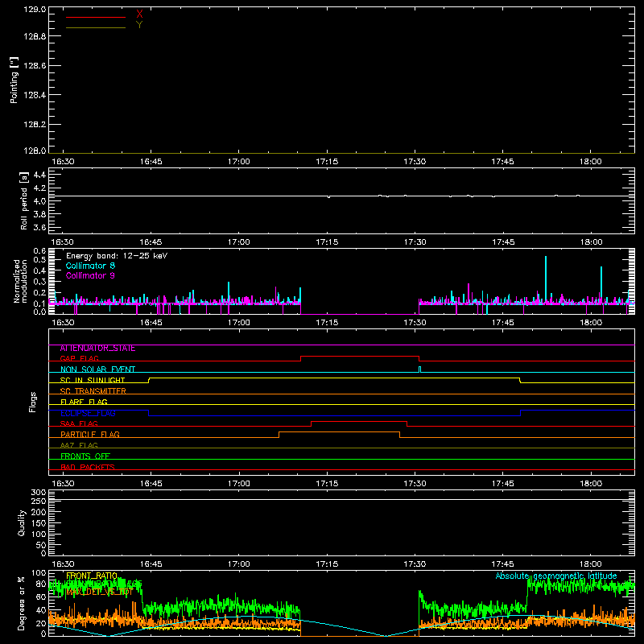Select the 'Absolute geomagnetic latitude' label
This screenshot has width=644, height=644.
556,576
